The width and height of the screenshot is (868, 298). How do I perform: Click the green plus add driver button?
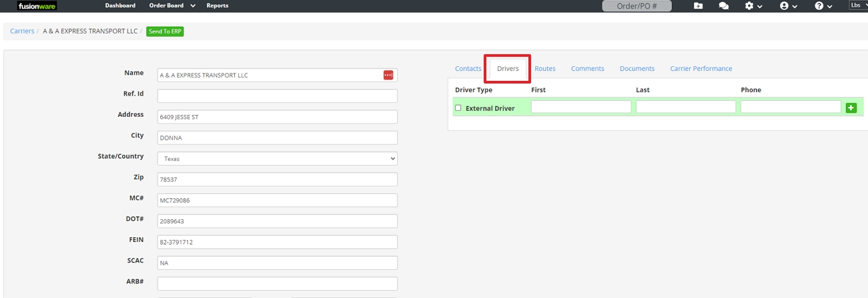coord(851,108)
